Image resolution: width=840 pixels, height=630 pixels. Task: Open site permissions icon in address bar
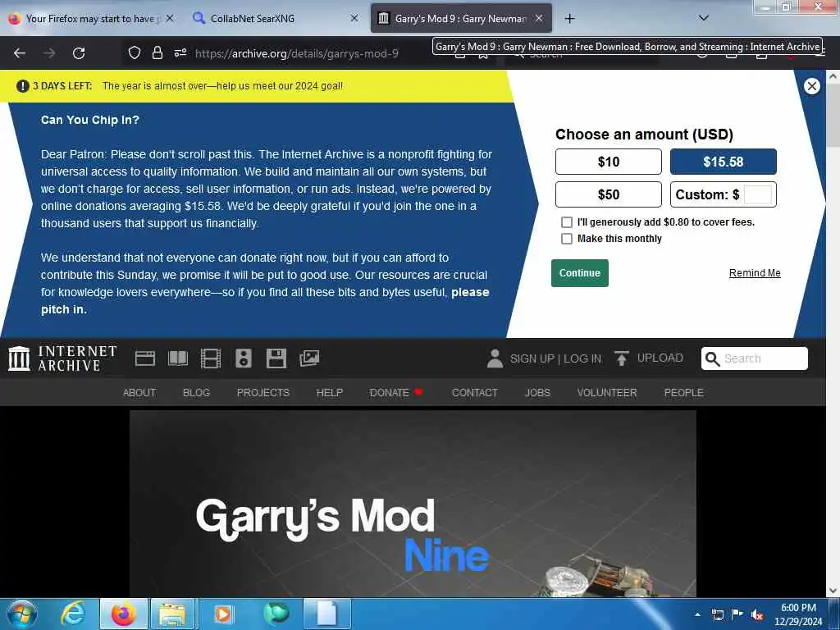click(180, 53)
